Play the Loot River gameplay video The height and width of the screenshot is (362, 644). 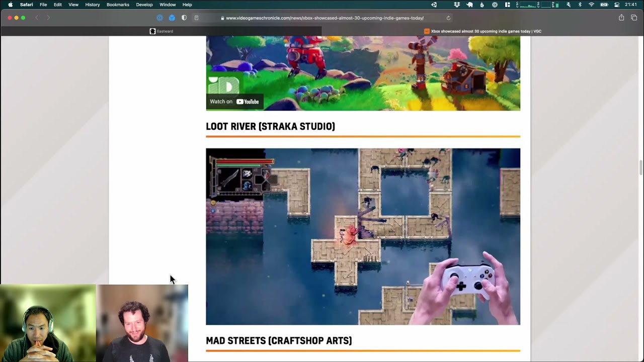[363, 236]
